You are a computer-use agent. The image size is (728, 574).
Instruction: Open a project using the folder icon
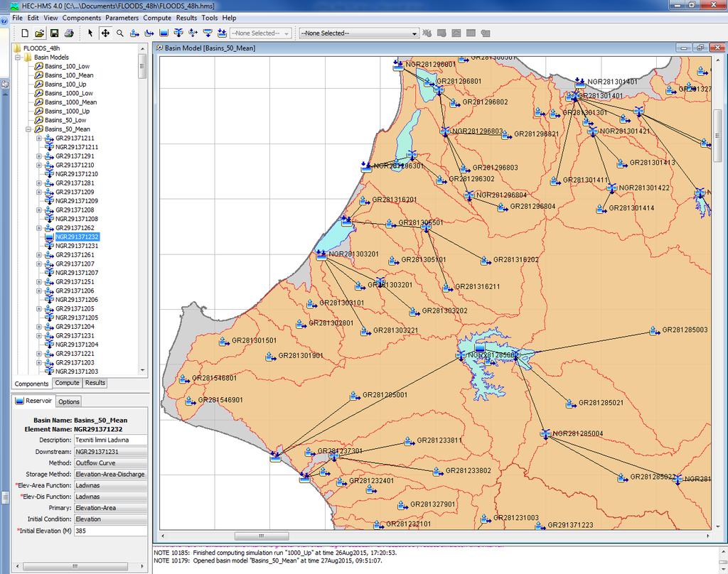point(40,33)
